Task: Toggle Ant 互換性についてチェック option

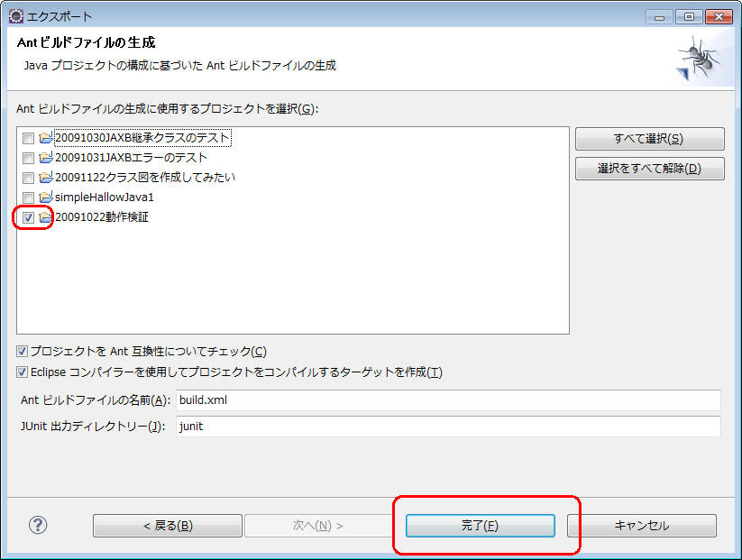Action: point(23,352)
